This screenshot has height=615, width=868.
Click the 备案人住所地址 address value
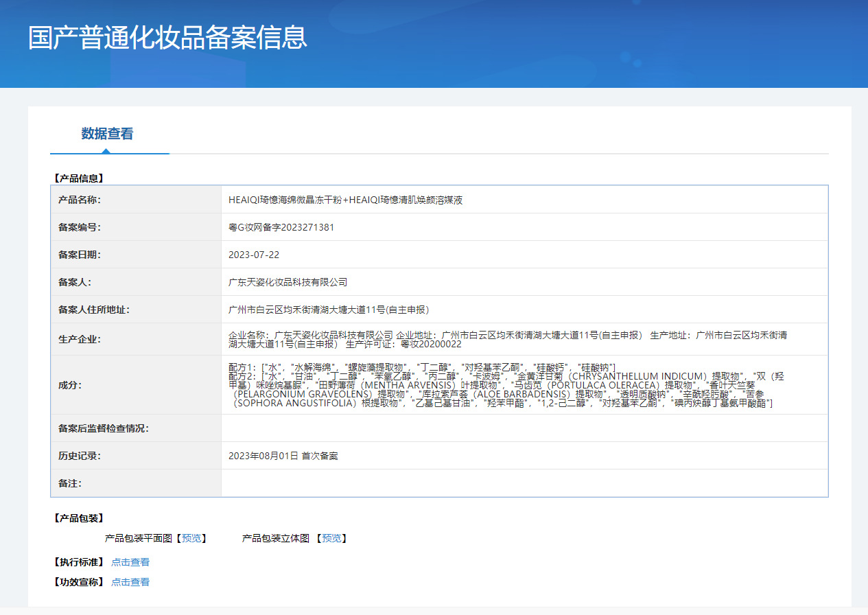tap(328, 310)
